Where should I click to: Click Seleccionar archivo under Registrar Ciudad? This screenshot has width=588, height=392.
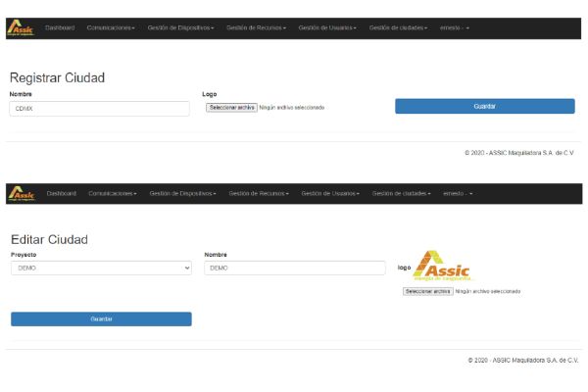tap(231, 107)
